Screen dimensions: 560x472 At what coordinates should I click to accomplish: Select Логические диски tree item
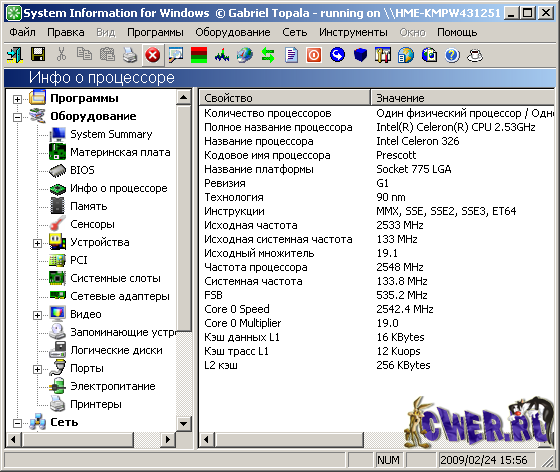point(116,350)
